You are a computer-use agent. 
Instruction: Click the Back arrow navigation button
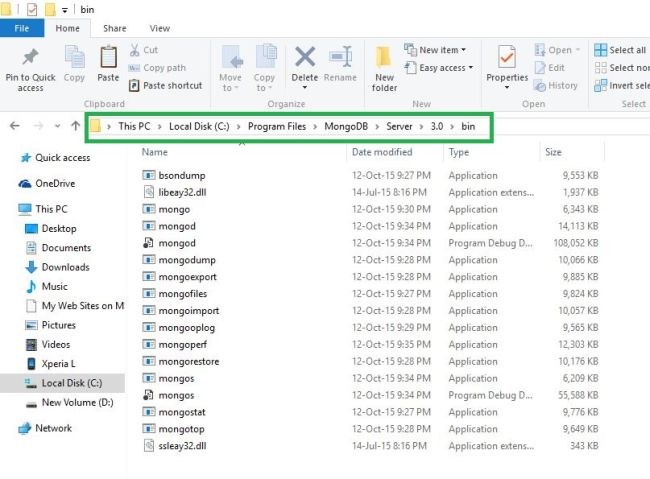click(x=15, y=126)
